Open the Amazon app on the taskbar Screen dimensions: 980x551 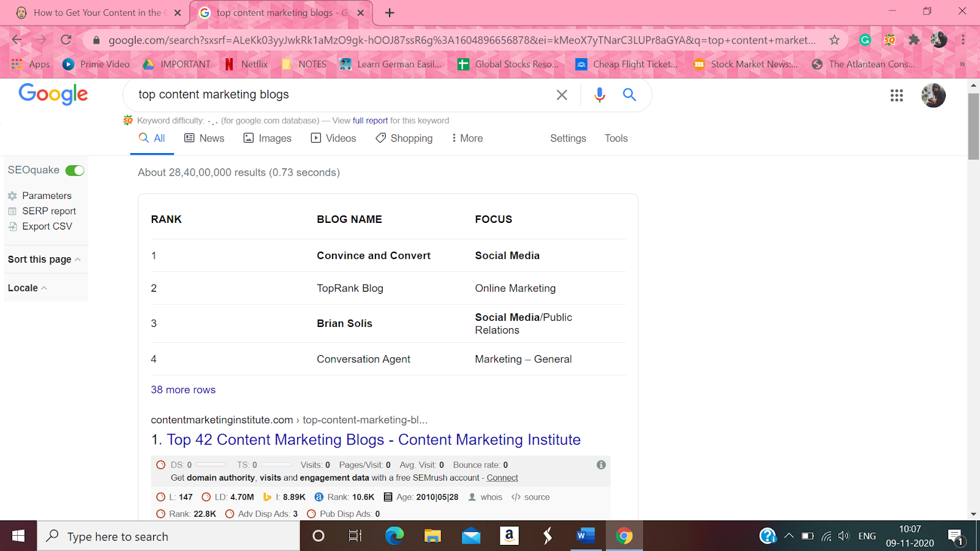[x=509, y=536]
